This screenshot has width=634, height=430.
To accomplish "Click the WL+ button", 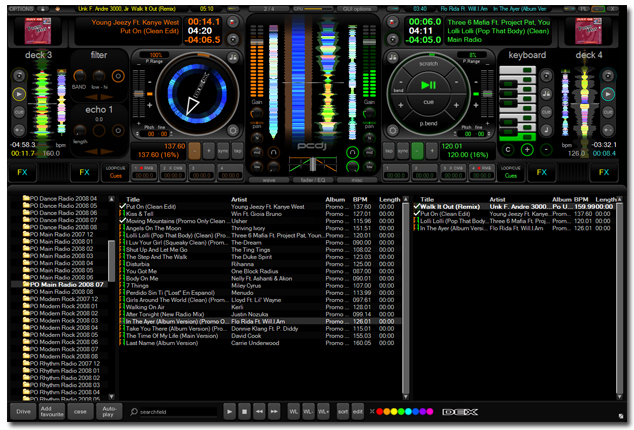I will click(323, 412).
